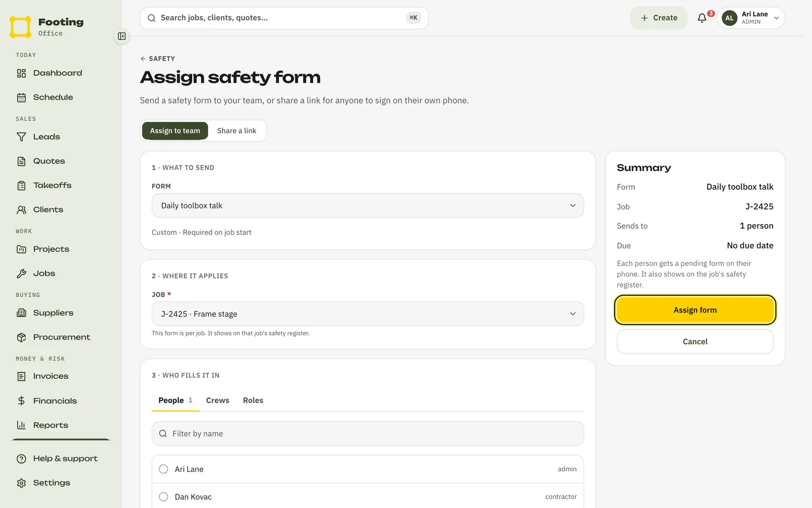Click the Invoices receipt icon
This screenshot has width=812, height=508.
(21, 376)
